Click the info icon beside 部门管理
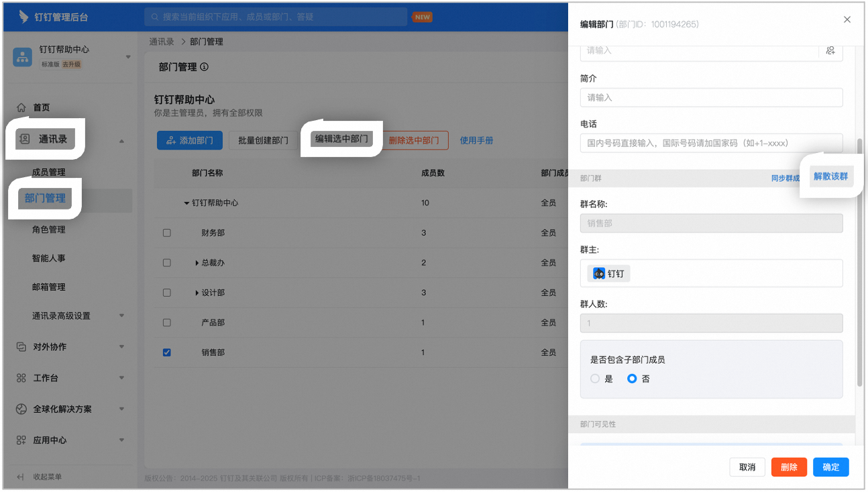The image size is (868, 492). pos(204,67)
